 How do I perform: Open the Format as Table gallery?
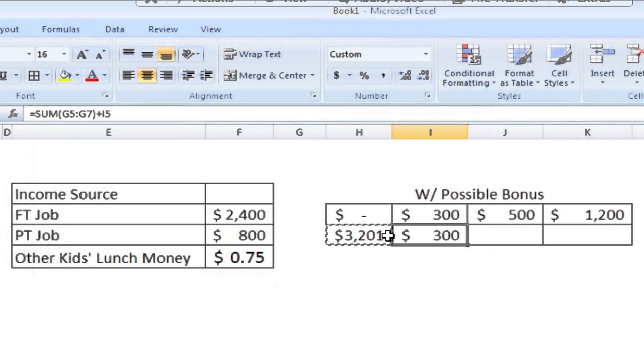click(x=520, y=66)
